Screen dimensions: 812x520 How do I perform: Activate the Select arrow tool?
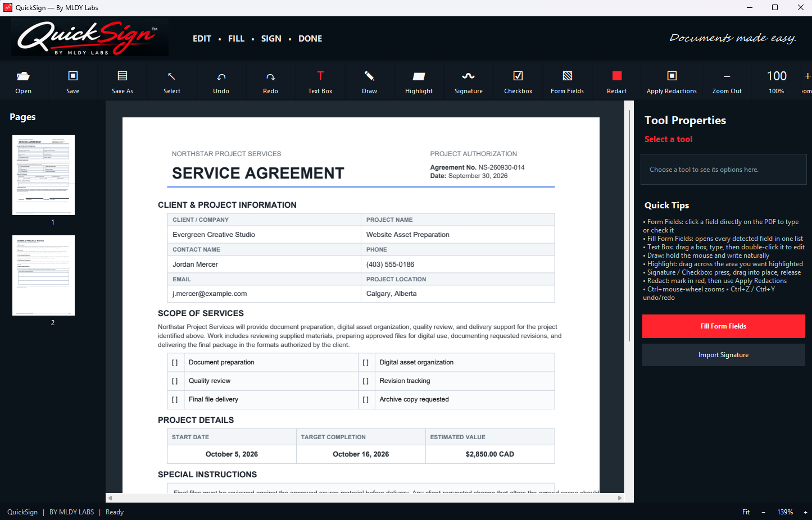click(x=172, y=81)
